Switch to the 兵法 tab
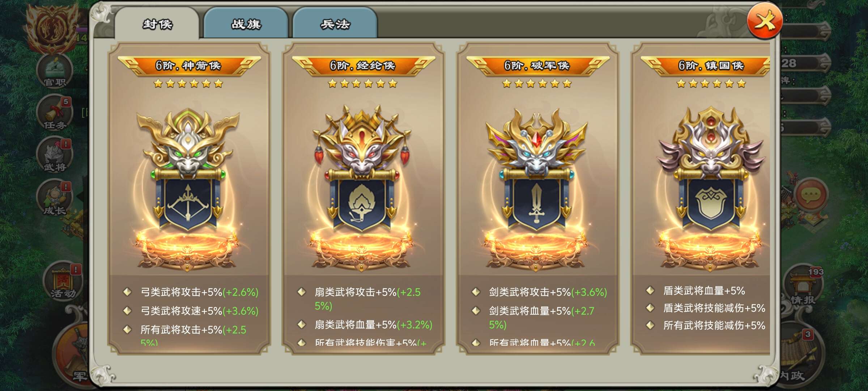Image resolution: width=868 pixels, height=391 pixels. click(335, 24)
